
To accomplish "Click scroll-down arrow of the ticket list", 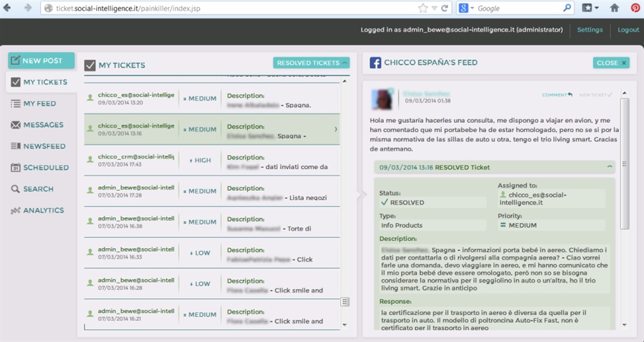I will pyautogui.click(x=345, y=325).
